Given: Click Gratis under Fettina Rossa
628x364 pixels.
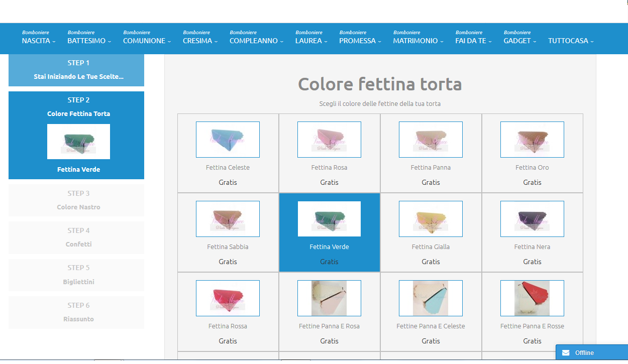Looking at the screenshot, I should (228, 341).
